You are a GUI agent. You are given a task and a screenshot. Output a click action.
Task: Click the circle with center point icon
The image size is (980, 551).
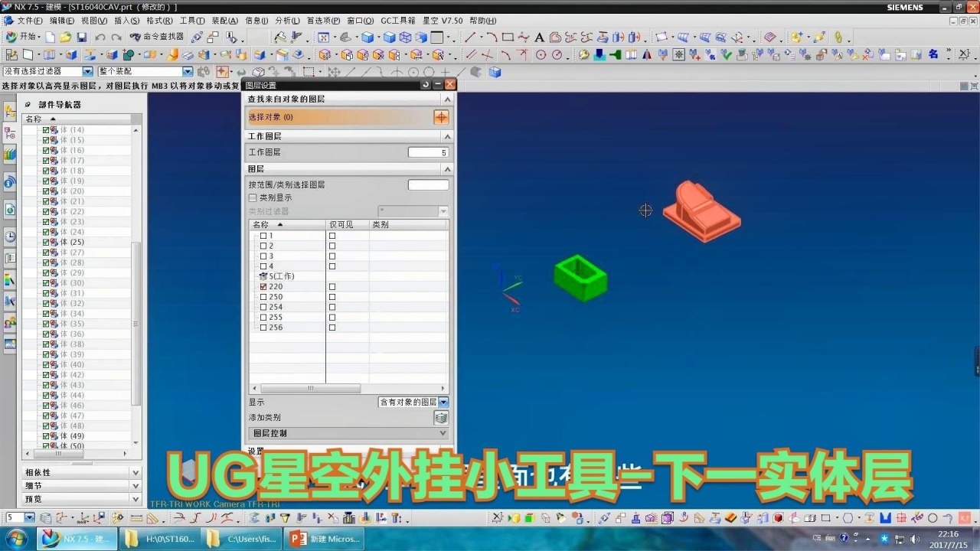coord(541,54)
